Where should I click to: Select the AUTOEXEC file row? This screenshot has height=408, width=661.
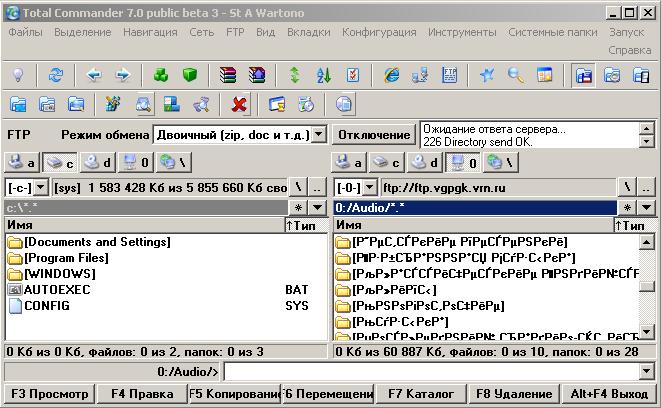tap(166, 290)
